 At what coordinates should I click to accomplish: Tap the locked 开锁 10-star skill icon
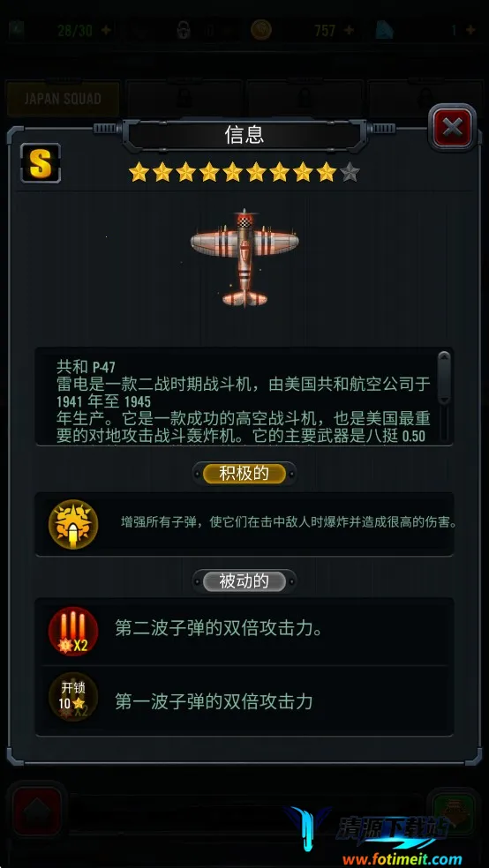pyautogui.click(x=73, y=697)
